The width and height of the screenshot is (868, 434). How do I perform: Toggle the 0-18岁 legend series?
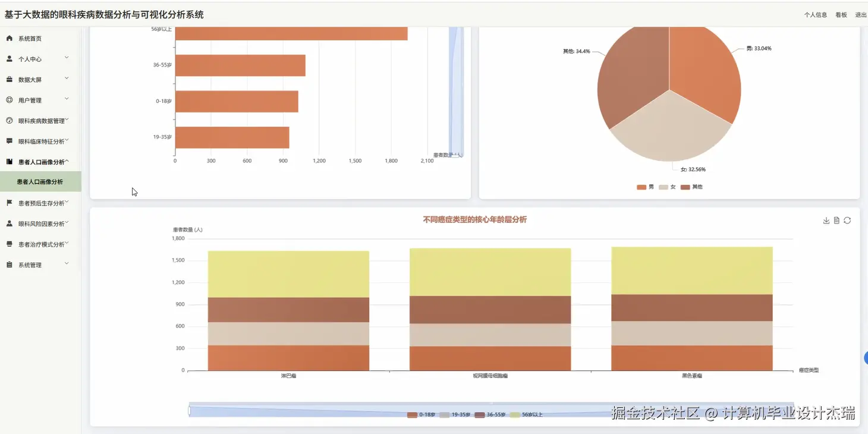coord(422,414)
